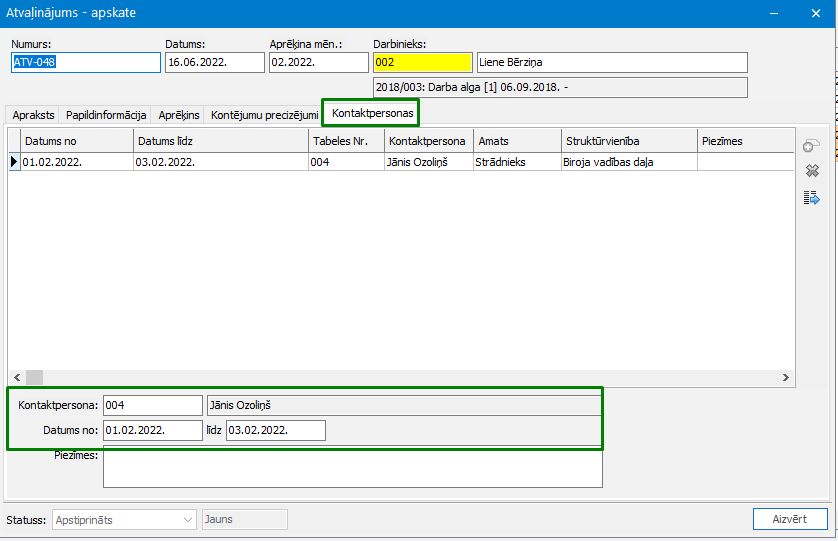Viewport: 838px width, 541px height.
Task: Click the Datums no field in bottom form
Action: [x=152, y=430]
